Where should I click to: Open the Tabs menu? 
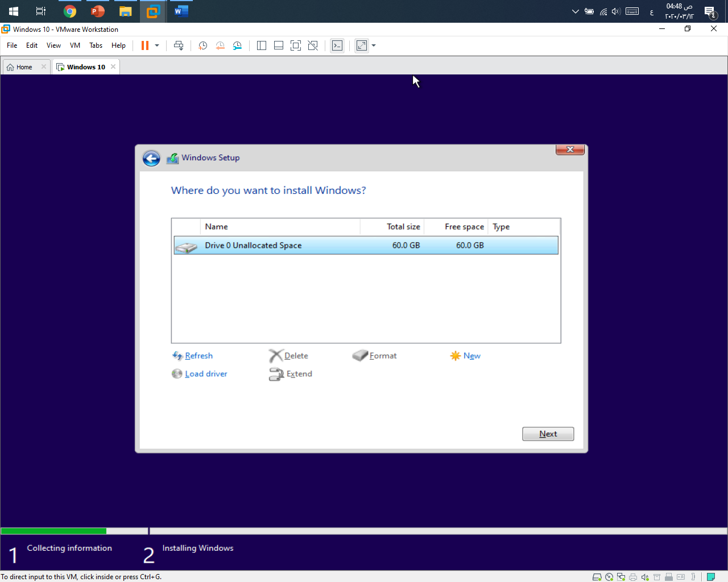pyautogui.click(x=96, y=45)
